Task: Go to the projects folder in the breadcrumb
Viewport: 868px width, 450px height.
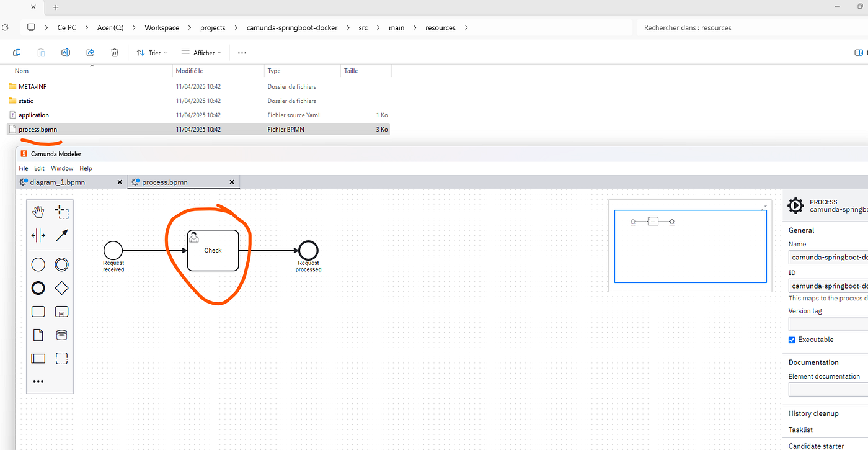Action: [x=213, y=28]
